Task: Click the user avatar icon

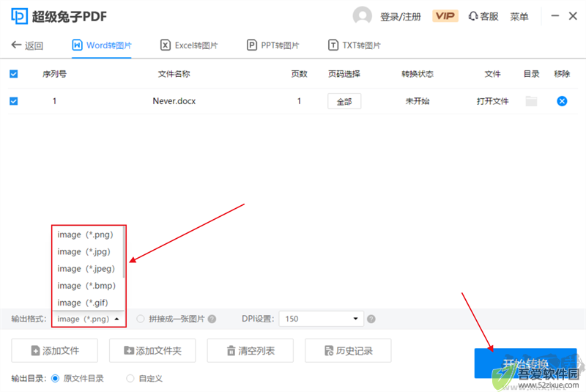Action: click(362, 16)
